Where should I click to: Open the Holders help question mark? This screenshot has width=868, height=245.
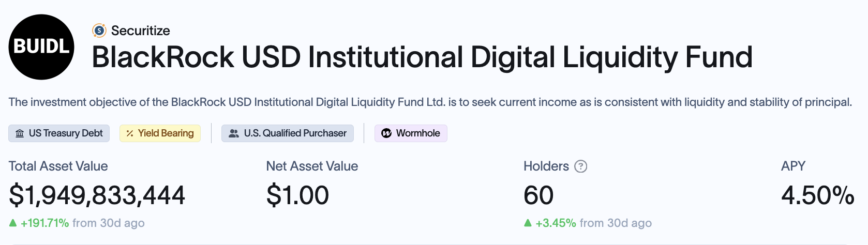[x=581, y=166]
